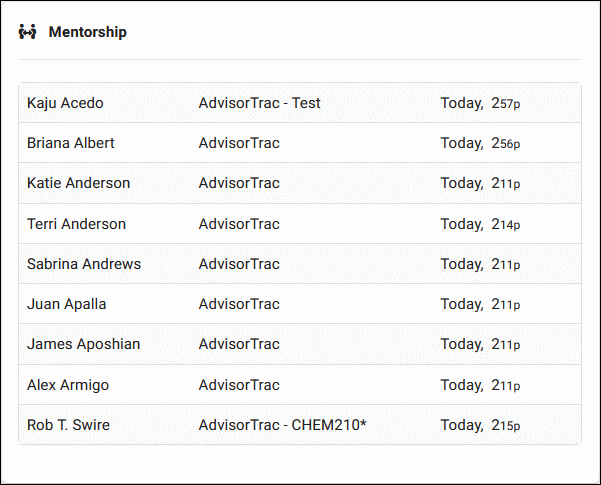601x485 pixels.
Task: Open Rob T. Swire's entry
Action: coord(68,425)
